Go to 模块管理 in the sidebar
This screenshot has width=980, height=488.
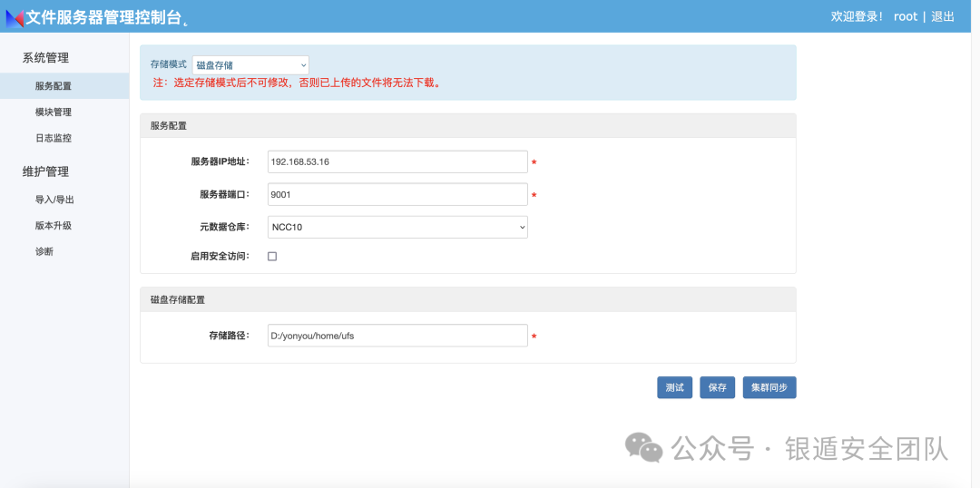54,112
